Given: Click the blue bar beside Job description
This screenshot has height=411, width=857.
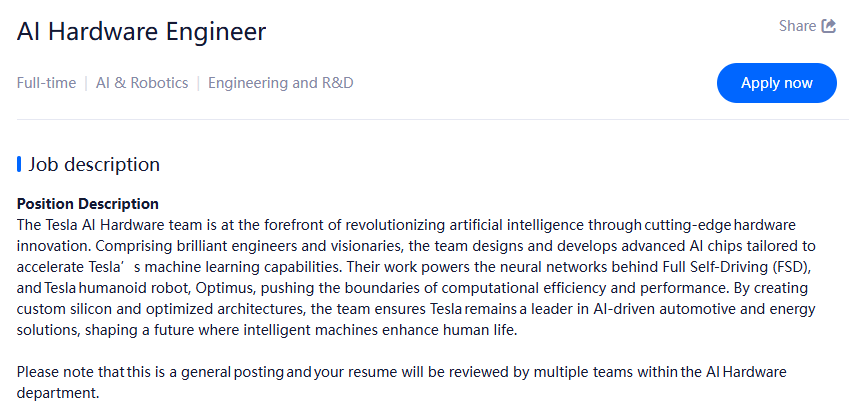Looking at the screenshot, I should pyautogui.click(x=19, y=164).
